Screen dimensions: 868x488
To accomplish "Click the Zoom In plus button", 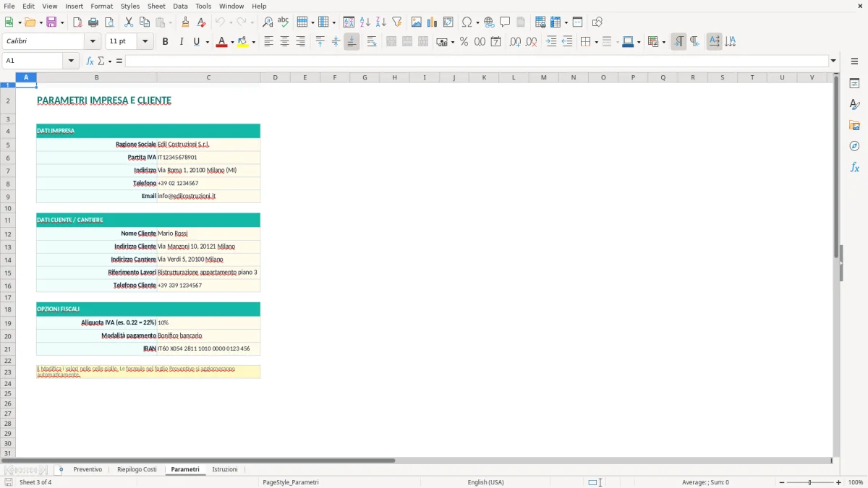I will point(838,482).
